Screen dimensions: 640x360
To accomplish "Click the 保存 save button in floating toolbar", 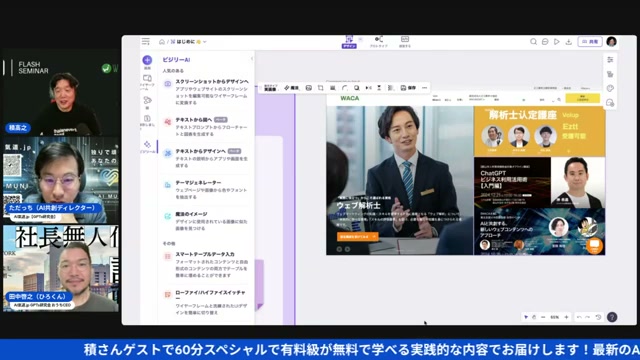I will [x=408, y=88].
